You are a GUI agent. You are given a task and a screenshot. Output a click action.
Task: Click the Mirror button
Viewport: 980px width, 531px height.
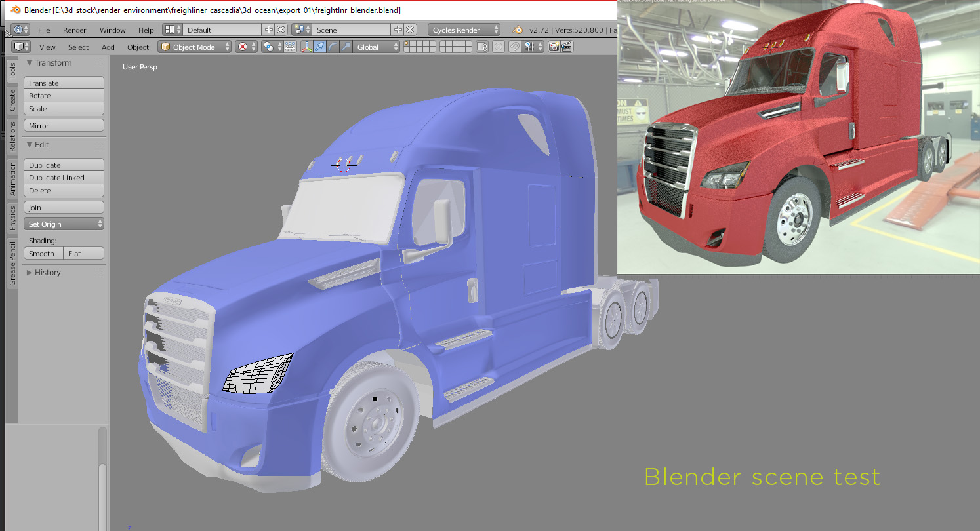point(64,126)
